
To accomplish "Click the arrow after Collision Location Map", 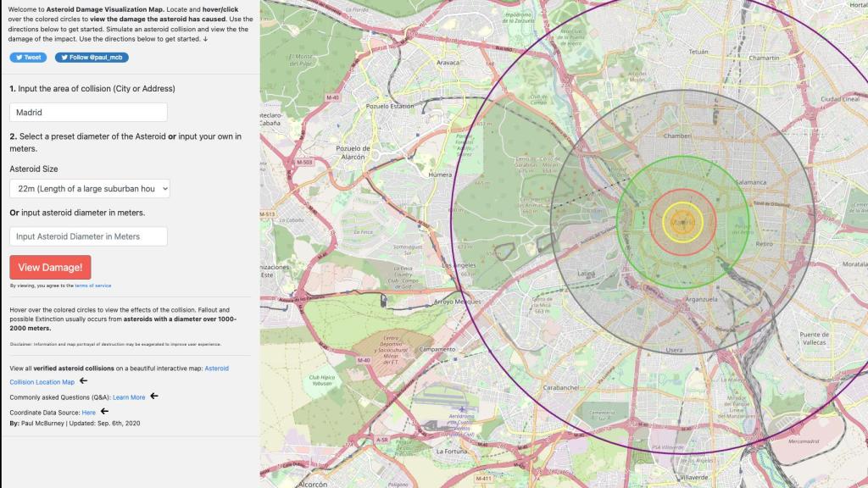I will click(84, 381).
